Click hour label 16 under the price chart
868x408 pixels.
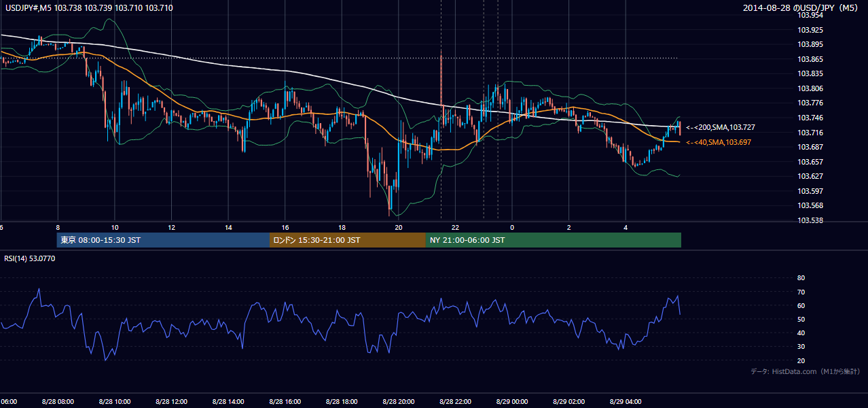click(x=285, y=227)
